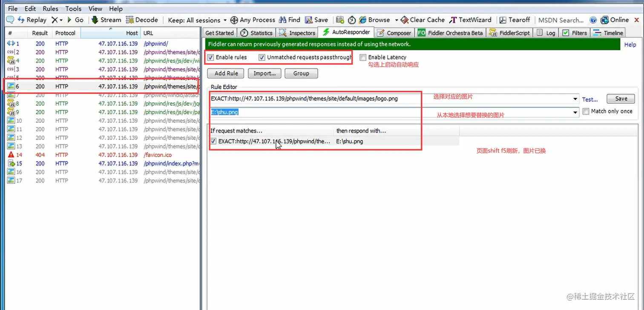The image size is (644, 310).
Task: Click the warning icon of session 14
Action: pos(11,155)
